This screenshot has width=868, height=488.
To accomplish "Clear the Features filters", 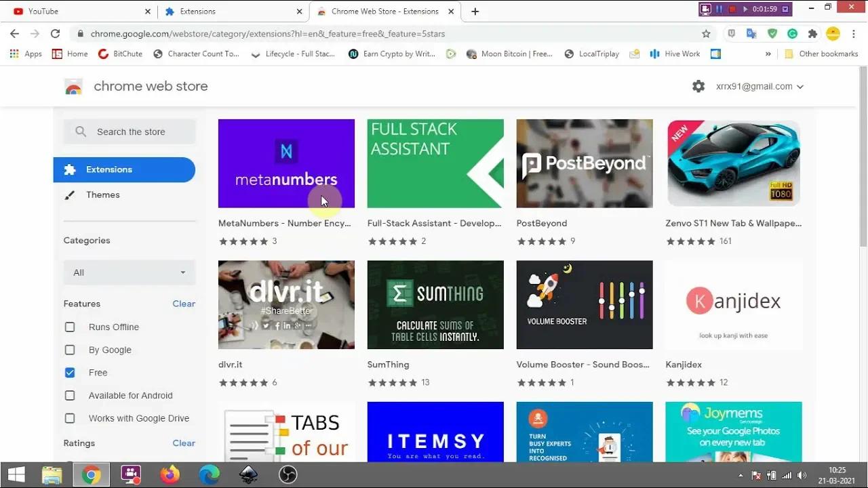I will click(184, 304).
